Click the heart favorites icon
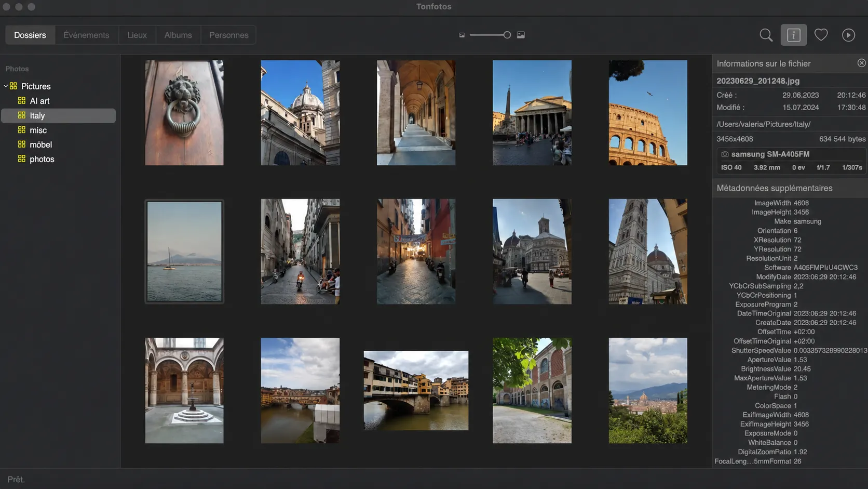Viewport: 868px width, 489px height. click(x=821, y=35)
